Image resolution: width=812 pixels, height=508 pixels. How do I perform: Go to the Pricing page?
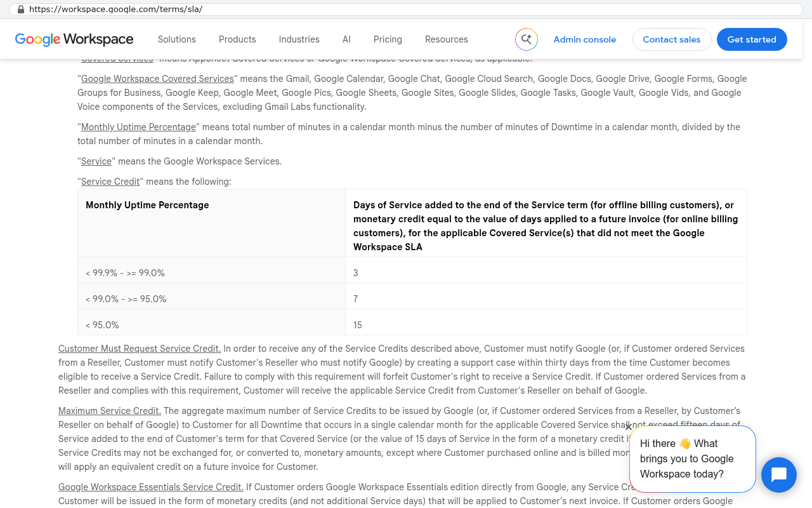pos(388,39)
